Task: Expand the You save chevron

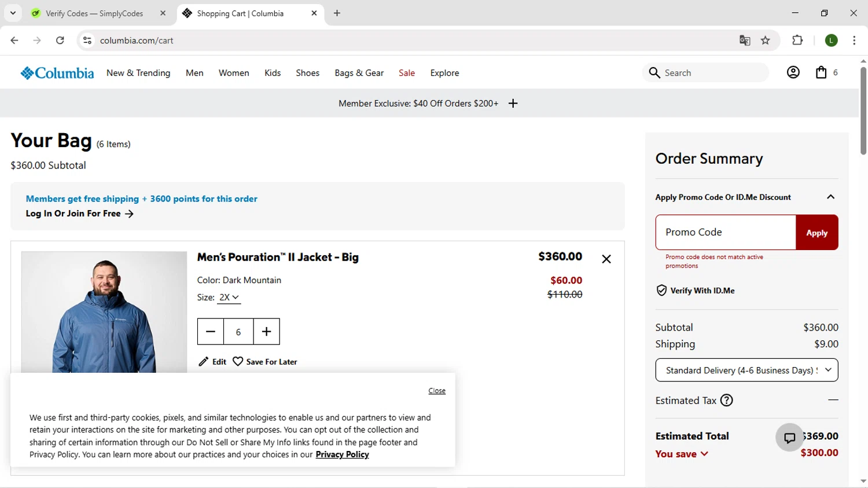Action: pos(704,454)
